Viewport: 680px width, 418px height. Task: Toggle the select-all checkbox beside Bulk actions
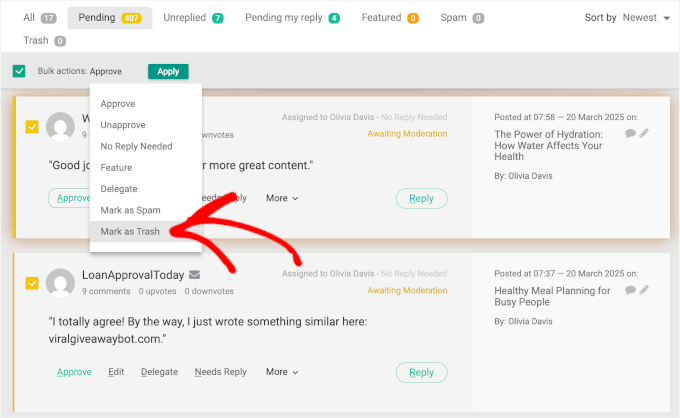pyautogui.click(x=19, y=71)
